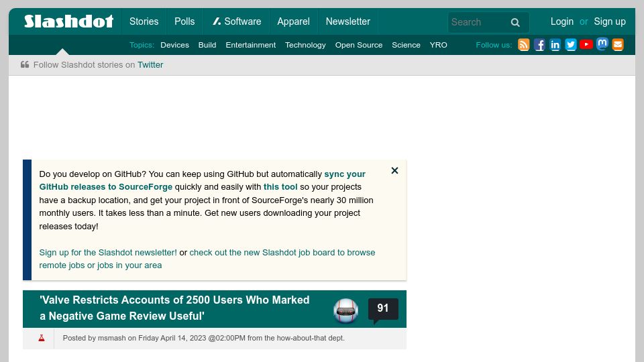Open the Stories menu item

click(144, 21)
